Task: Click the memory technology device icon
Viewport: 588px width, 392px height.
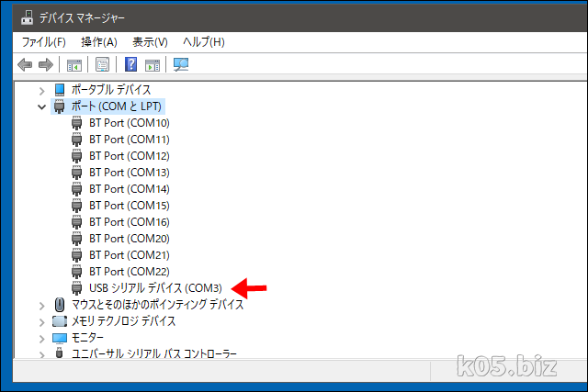Action: tap(60, 321)
